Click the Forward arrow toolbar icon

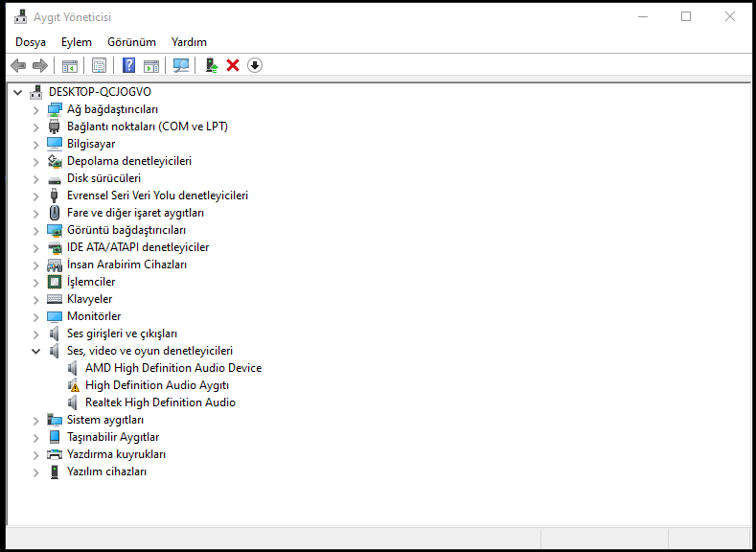(x=40, y=65)
